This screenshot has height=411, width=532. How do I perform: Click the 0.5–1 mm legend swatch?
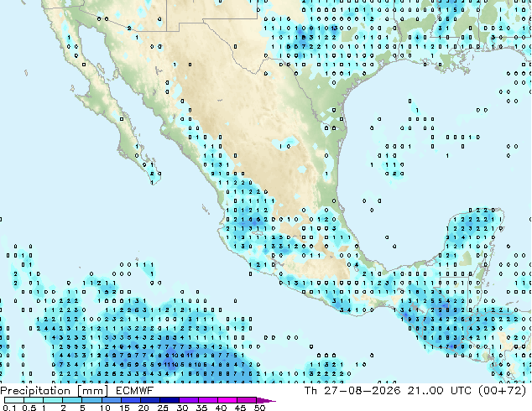pyautogui.click(x=34, y=400)
